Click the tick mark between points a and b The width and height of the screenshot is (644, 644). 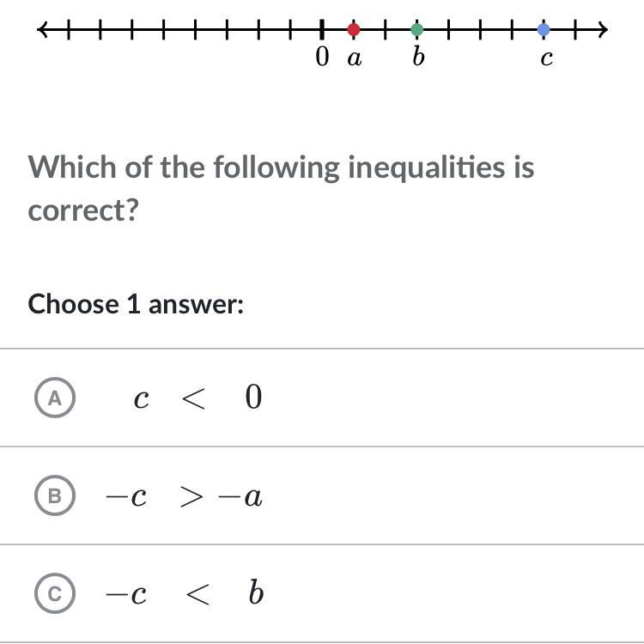point(386,30)
